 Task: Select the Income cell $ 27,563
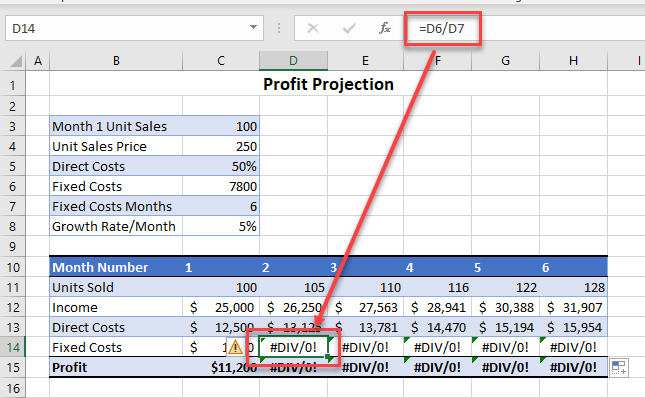[x=365, y=308]
